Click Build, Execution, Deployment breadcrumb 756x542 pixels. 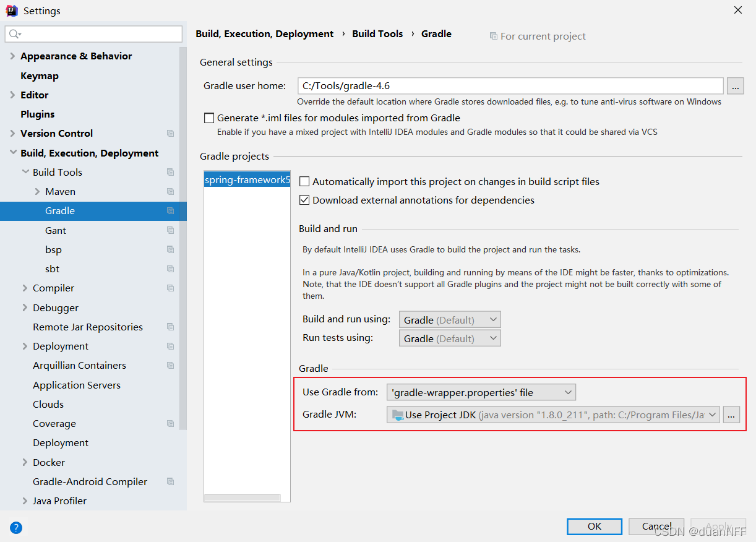click(x=265, y=34)
